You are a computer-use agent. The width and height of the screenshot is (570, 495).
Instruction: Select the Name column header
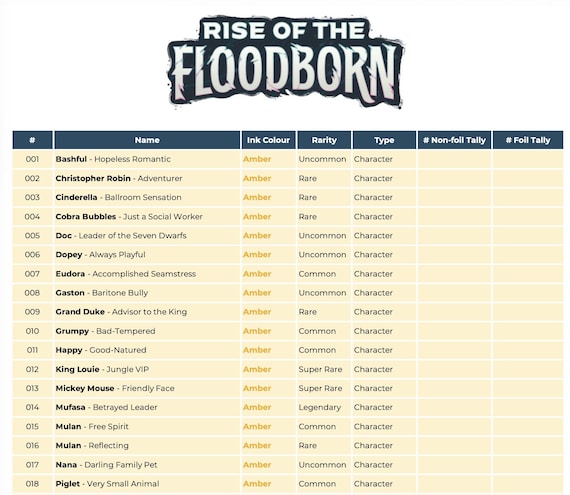[x=147, y=140]
